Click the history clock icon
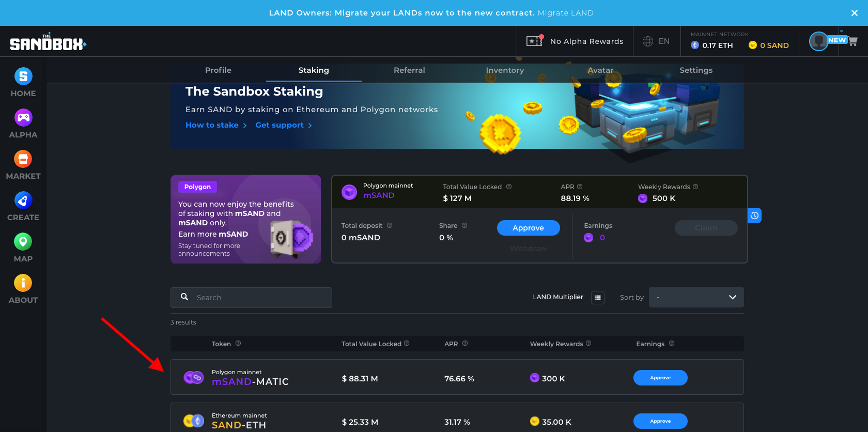 pos(755,215)
